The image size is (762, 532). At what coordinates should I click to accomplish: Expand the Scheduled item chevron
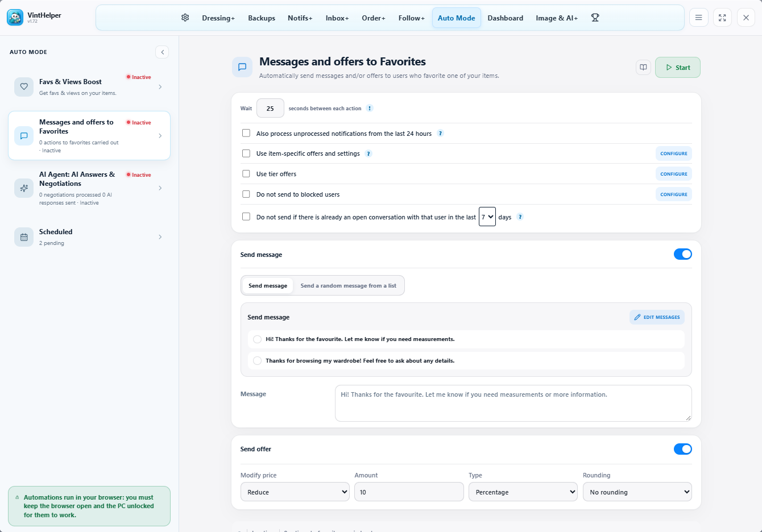point(160,237)
